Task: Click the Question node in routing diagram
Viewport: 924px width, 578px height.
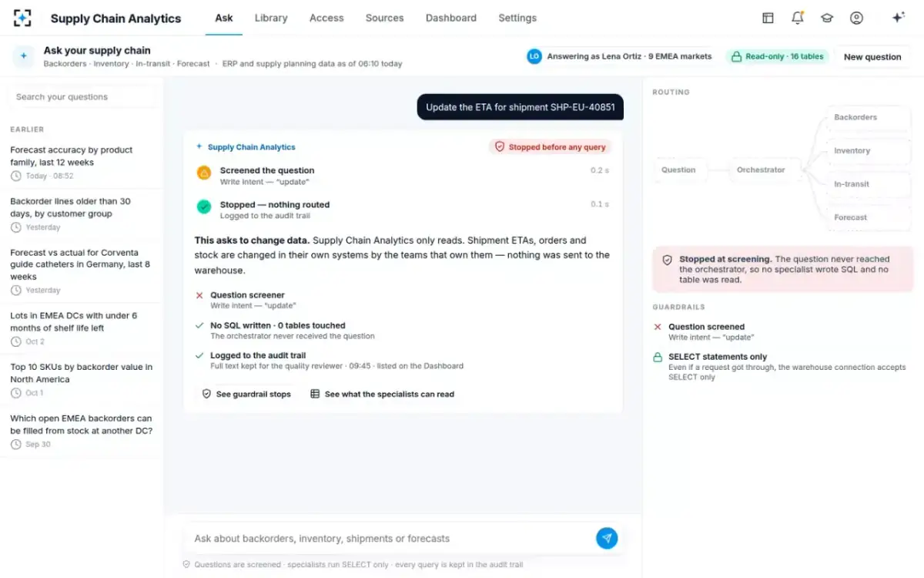Action: [678, 170]
